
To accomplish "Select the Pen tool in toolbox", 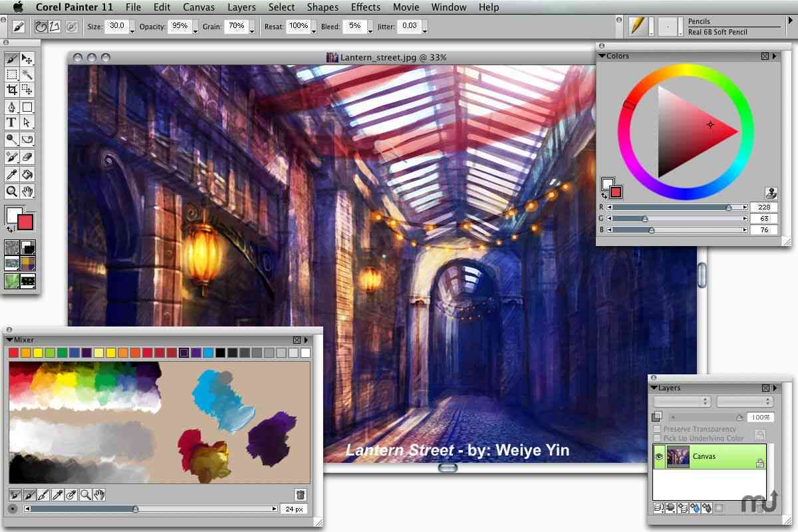I will [11, 106].
